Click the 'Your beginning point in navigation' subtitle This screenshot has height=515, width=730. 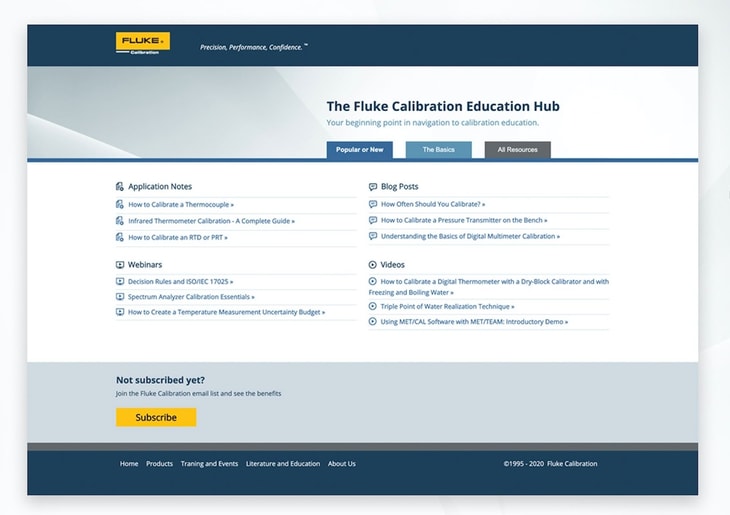tap(433, 122)
